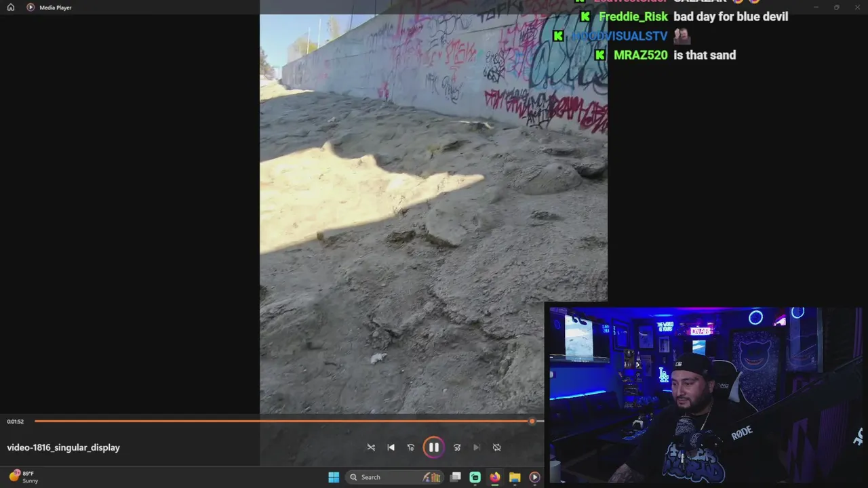The width and height of the screenshot is (868, 488).
Task: Click 'bad day for blue devil' chat message
Action: tap(730, 16)
